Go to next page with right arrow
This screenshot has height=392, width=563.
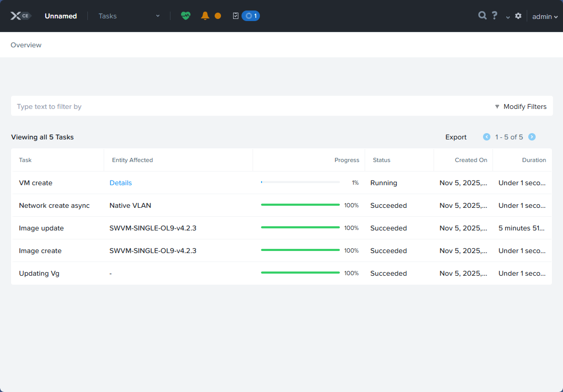click(531, 136)
